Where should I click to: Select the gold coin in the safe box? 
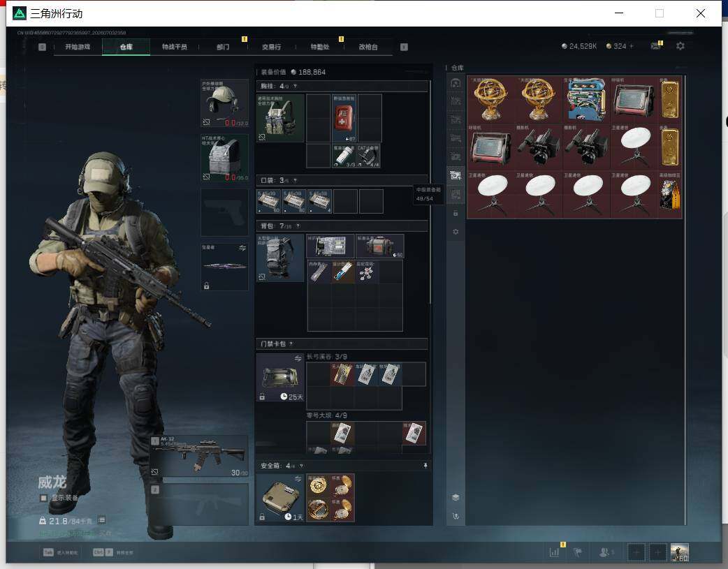(x=319, y=485)
